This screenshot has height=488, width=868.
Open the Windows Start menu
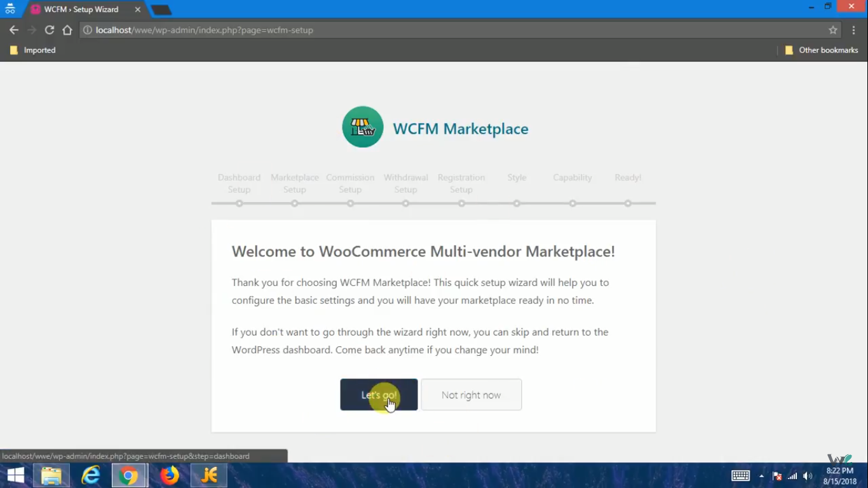15,475
